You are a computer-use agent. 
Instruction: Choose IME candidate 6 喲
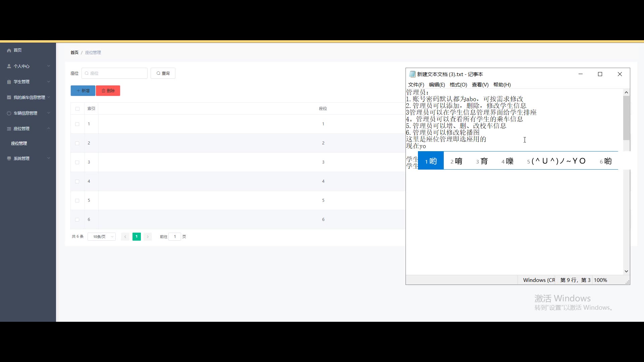pyautogui.click(x=606, y=161)
